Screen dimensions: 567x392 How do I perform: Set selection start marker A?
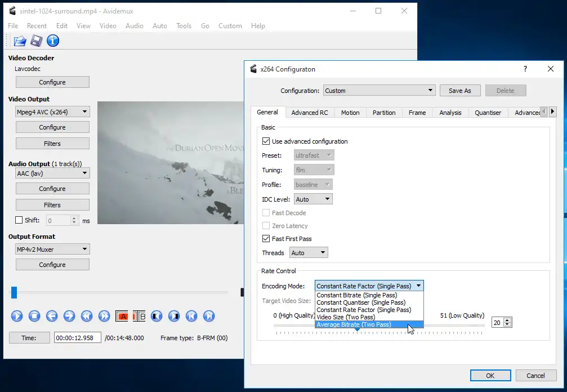click(x=122, y=316)
